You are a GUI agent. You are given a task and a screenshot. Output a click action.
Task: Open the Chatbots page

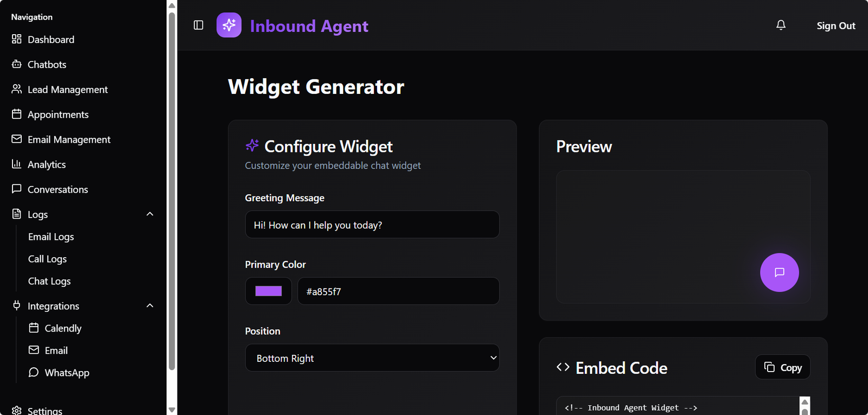[47, 65]
